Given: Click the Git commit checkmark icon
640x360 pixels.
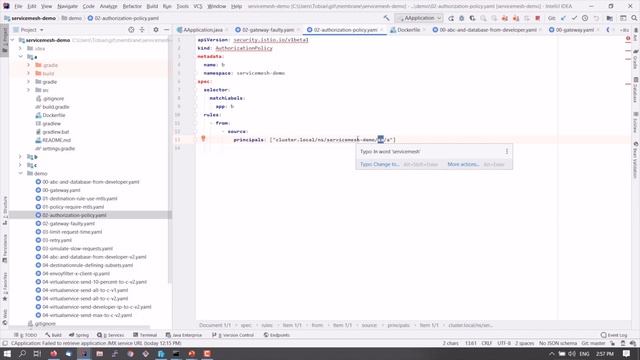Looking at the screenshot, I should pyautogui.click(x=574, y=18).
